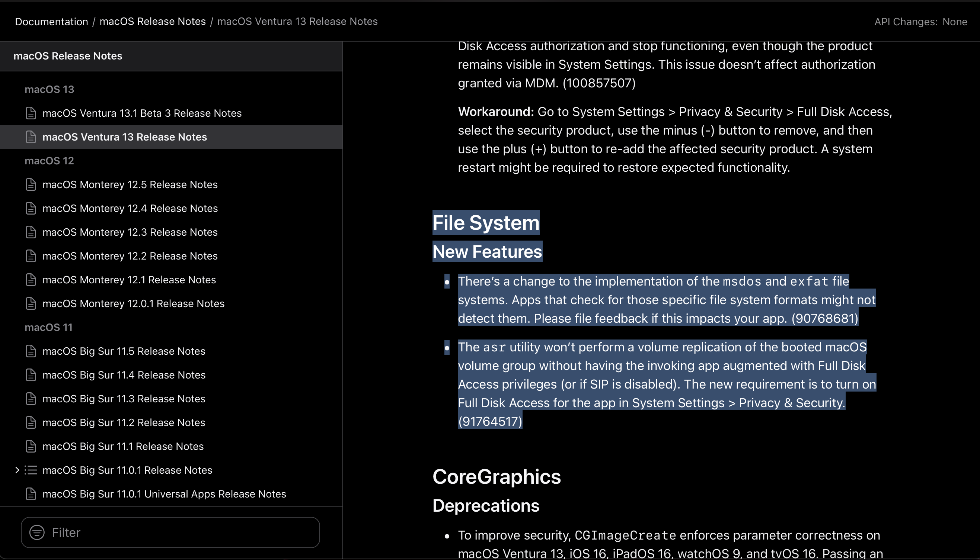Screen dimensions: 980x560
Task: Click page icon beside Big Sur 11.3 notes
Action: point(31,399)
